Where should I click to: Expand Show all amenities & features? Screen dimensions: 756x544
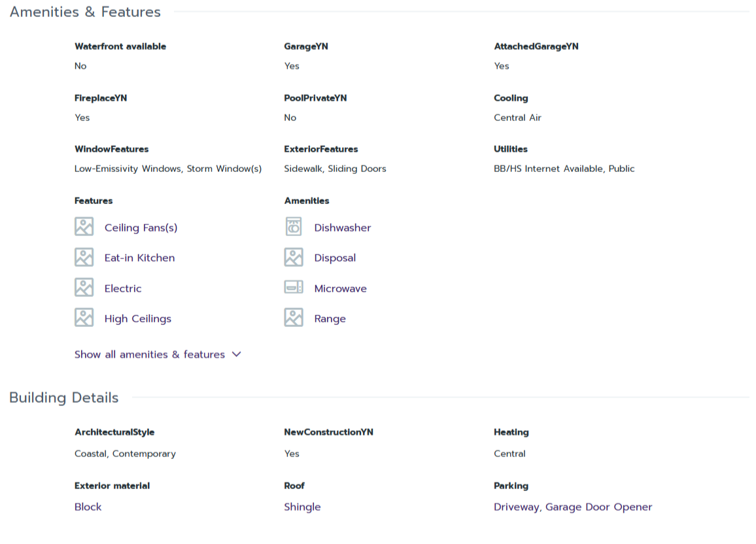pyautogui.click(x=150, y=354)
